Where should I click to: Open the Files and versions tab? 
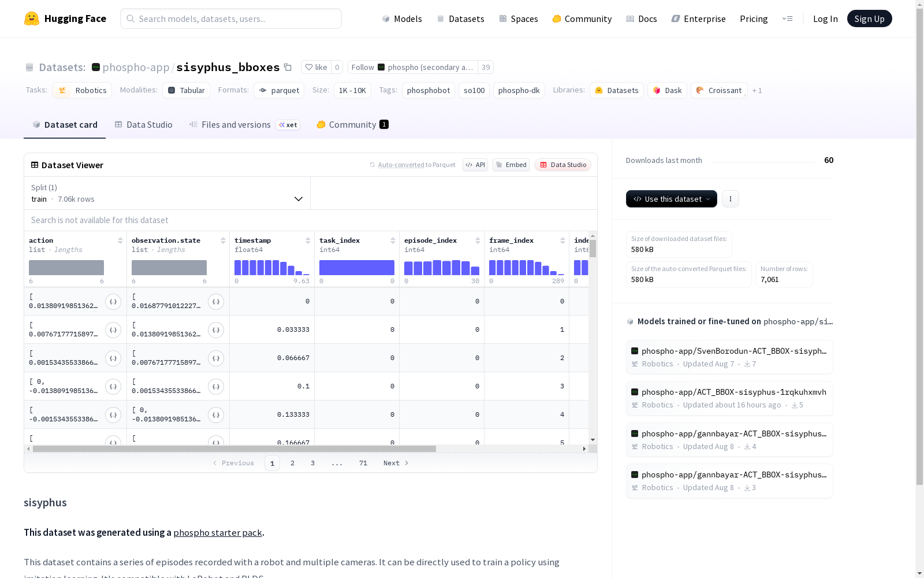[x=244, y=125]
